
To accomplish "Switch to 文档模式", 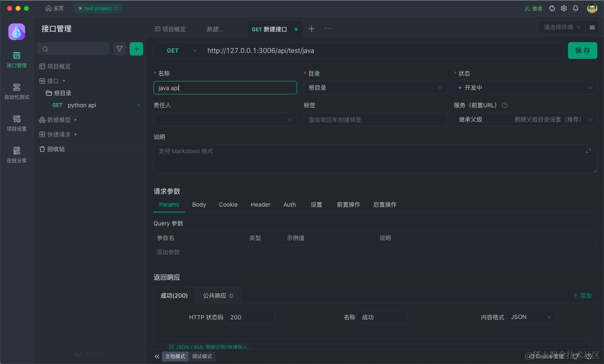I will click(175, 356).
